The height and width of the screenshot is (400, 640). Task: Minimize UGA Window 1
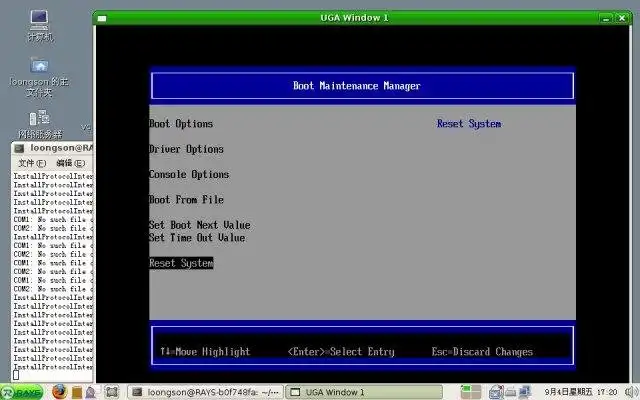[x=606, y=18]
